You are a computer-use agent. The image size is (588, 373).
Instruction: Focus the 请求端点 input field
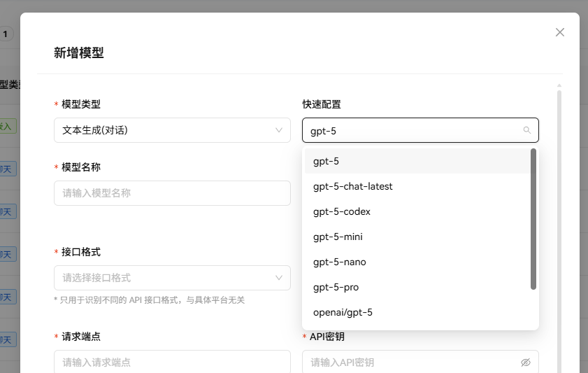coord(172,362)
